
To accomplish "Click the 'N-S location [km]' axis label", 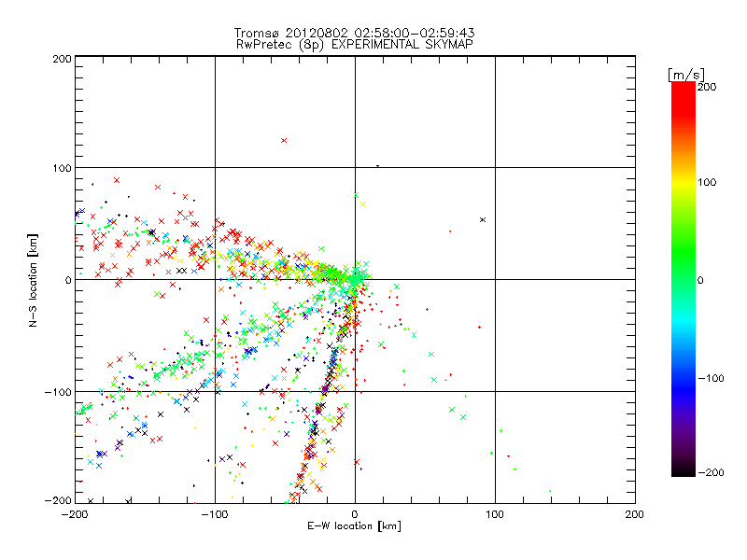I will [33, 281].
